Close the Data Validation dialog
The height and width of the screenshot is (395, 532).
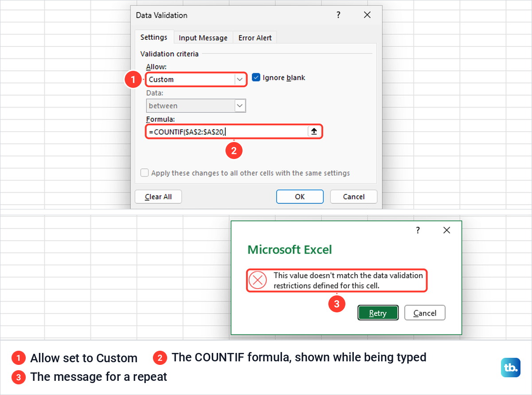tap(367, 15)
